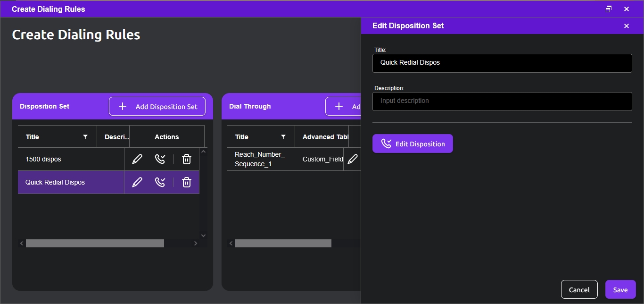This screenshot has width=644, height=304.
Task: Edit the 1500 dispos row with pencil icon
Action: [x=137, y=159]
